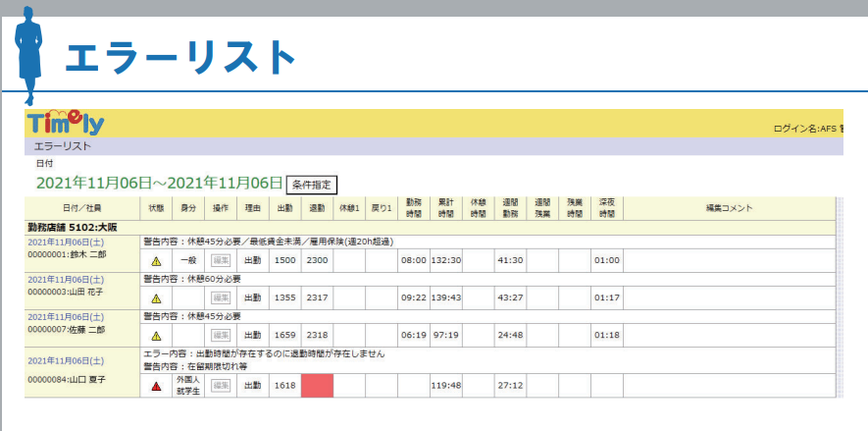Select the エラーリスト breadcrumb in the lavender bar

(63, 146)
